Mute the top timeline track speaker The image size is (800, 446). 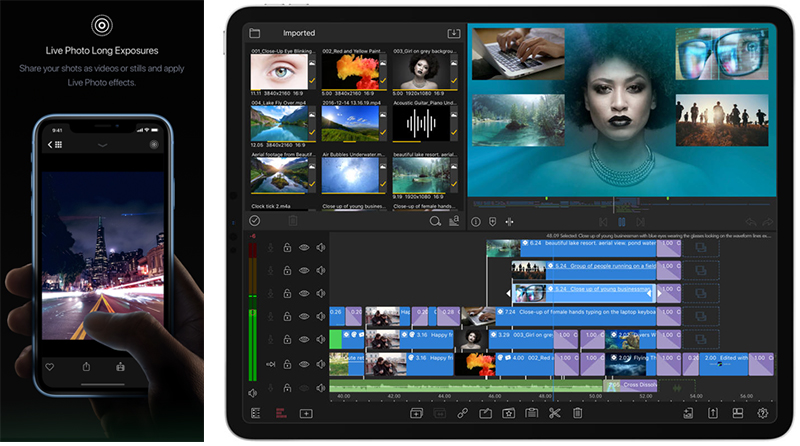(x=320, y=247)
